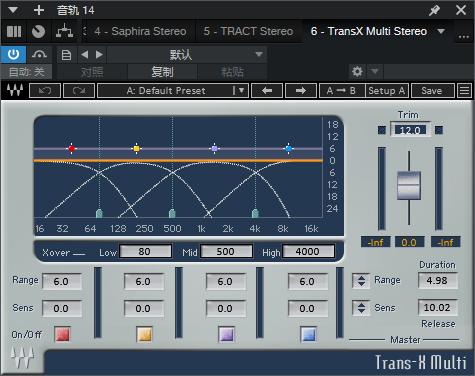Click the 粘贴 paste button

pyautogui.click(x=232, y=72)
